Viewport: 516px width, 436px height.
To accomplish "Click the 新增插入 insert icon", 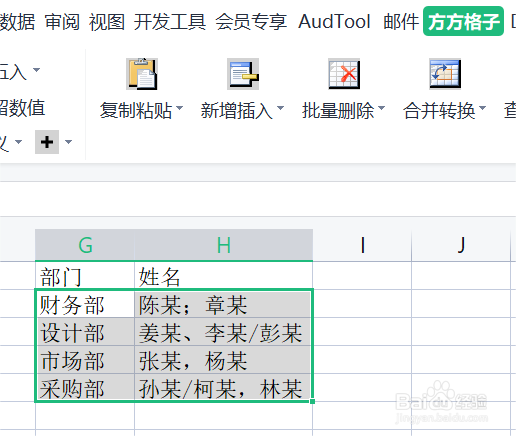I will coord(243,74).
